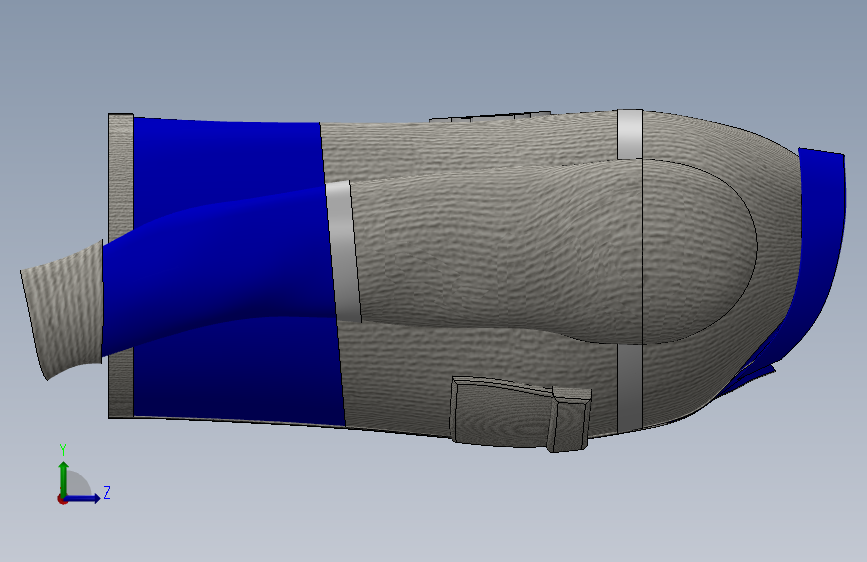Select the blue curved tube in the blue section
Screen dimensions: 867x562
coord(218,271)
